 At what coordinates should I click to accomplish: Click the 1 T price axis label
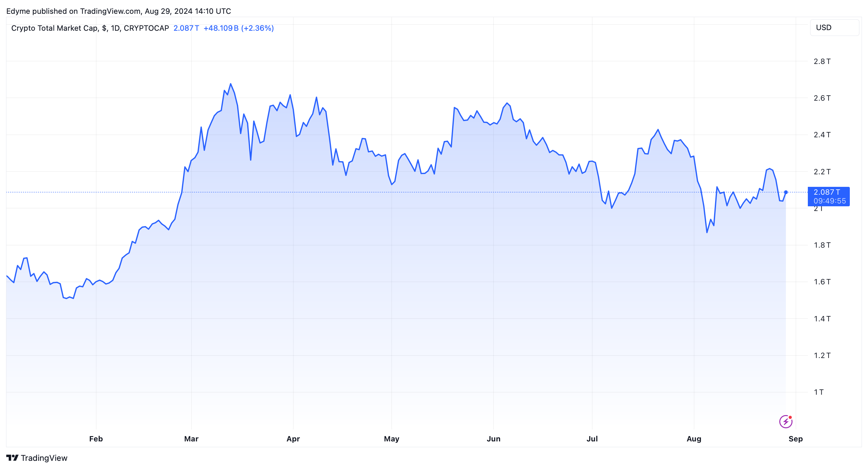[x=819, y=392]
